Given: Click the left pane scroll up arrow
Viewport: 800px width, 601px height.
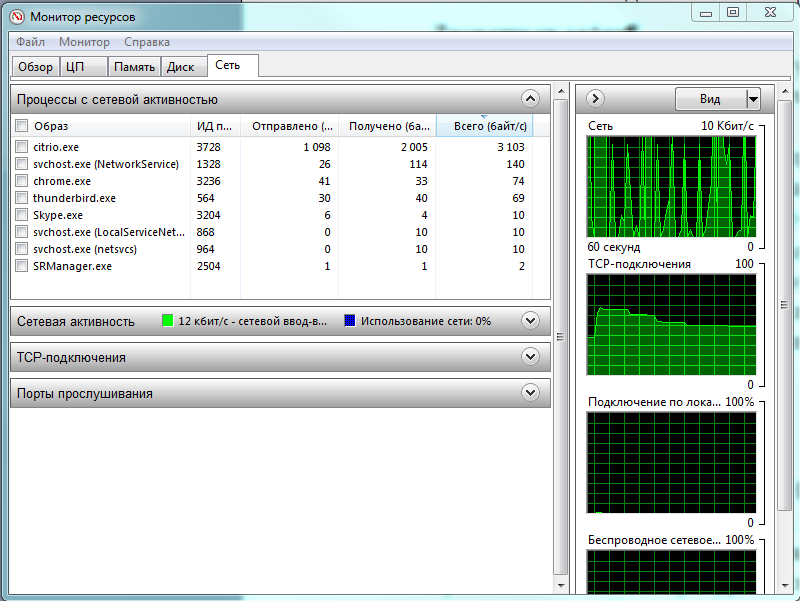Looking at the screenshot, I should tap(561, 91).
